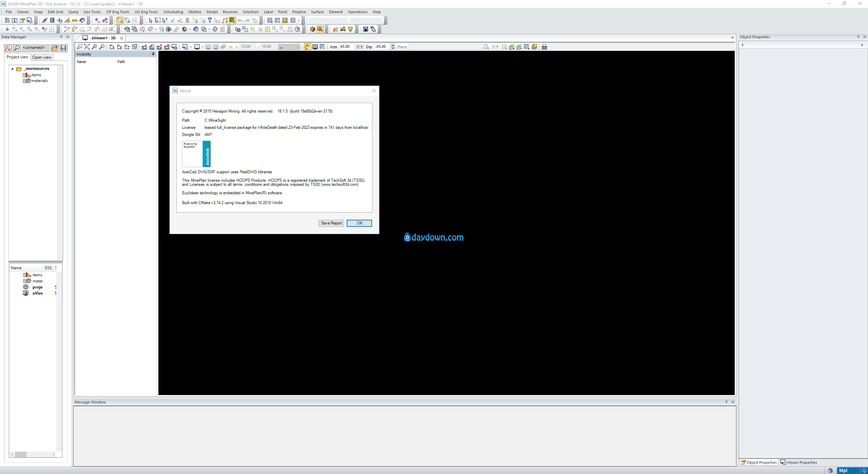Close the About dialog with the X

[374, 91]
